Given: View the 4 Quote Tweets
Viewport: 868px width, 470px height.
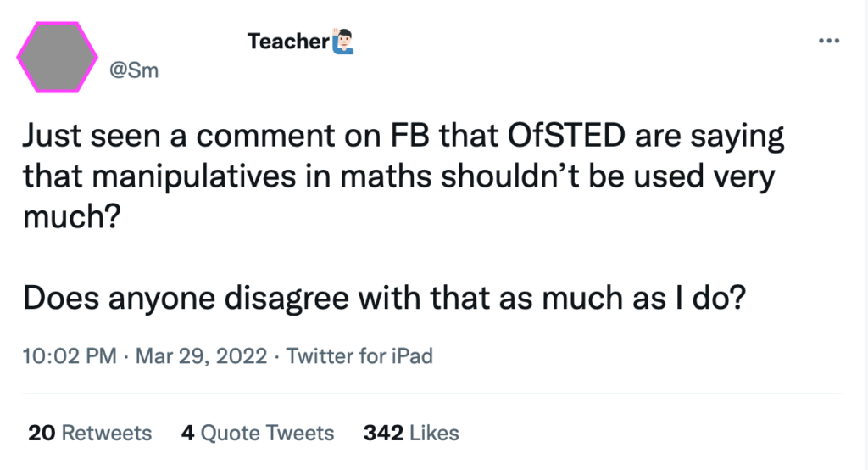Looking at the screenshot, I should click(x=258, y=433).
